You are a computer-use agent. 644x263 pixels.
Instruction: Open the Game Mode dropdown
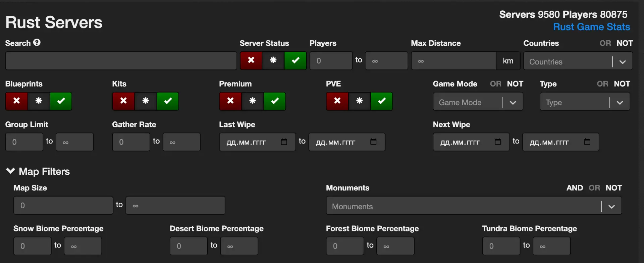478,102
